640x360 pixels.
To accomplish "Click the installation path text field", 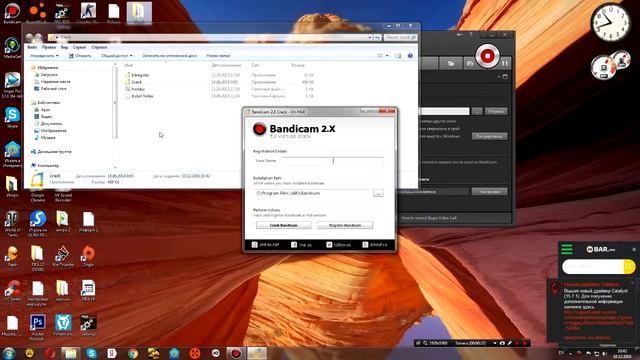I will tap(312, 193).
